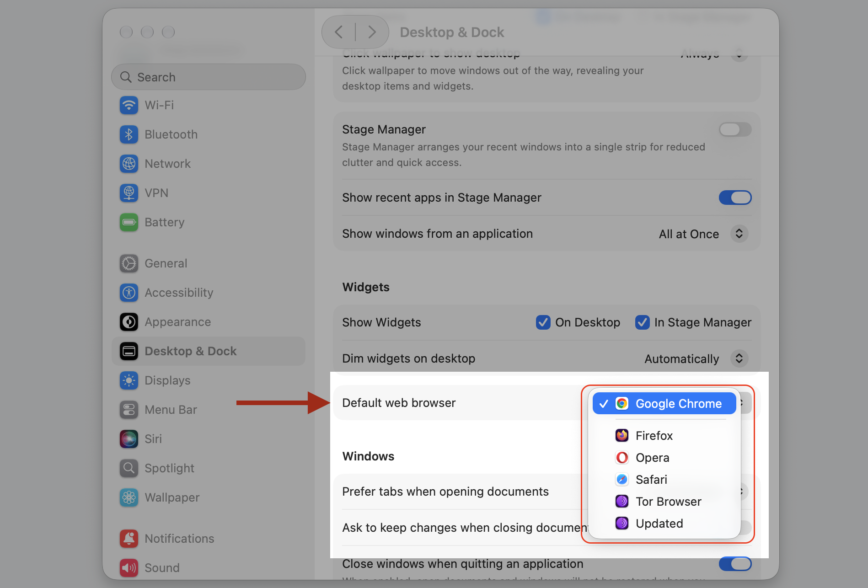The width and height of the screenshot is (868, 588).
Task: Click the Notifications label in sidebar
Action: pos(179,539)
